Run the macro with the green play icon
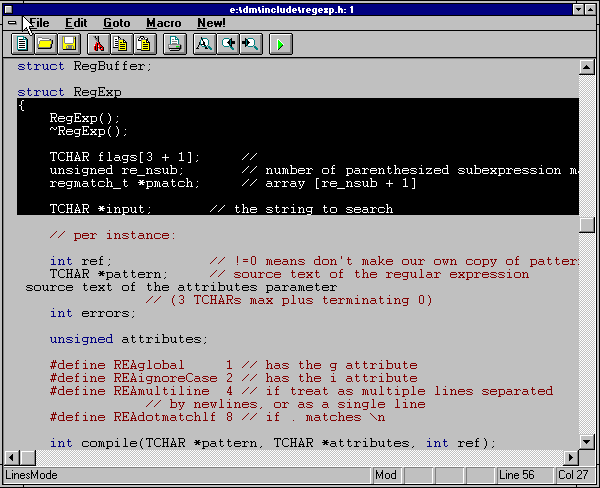600x488 pixels. coord(280,44)
